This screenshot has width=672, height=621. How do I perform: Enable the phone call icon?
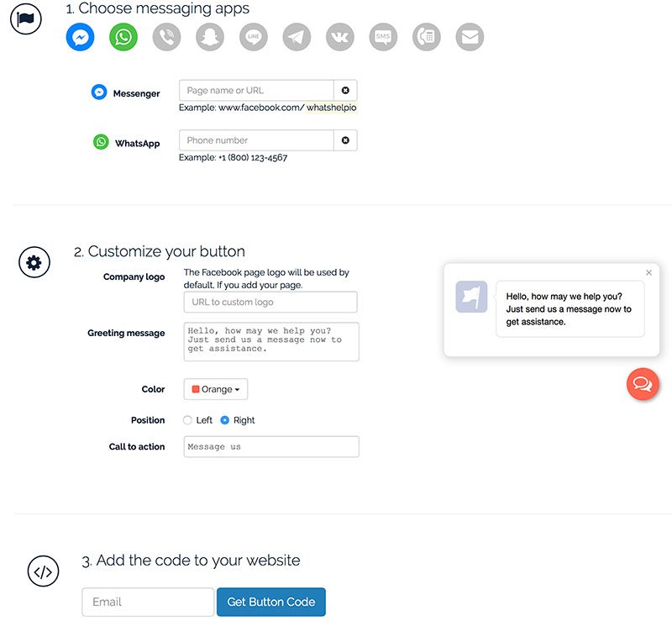click(x=427, y=37)
